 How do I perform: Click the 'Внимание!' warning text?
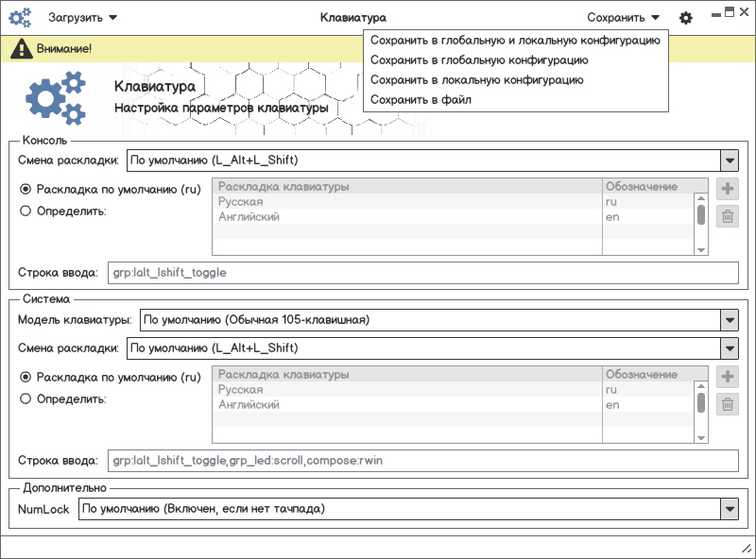pyautogui.click(x=64, y=49)
